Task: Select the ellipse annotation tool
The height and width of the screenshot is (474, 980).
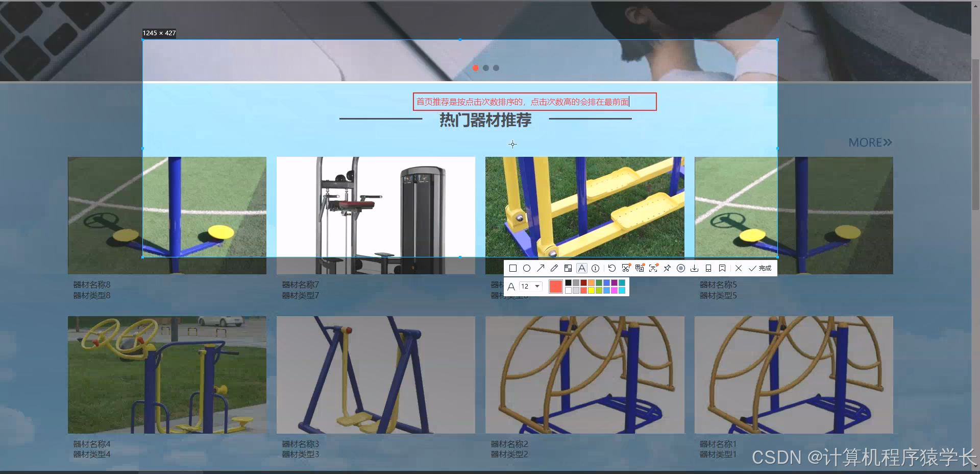Action: tap(527, 268)
